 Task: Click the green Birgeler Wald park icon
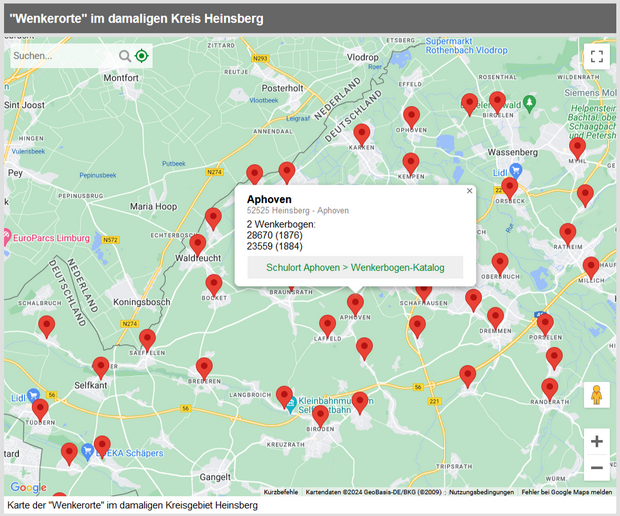[x=529, y=104]
